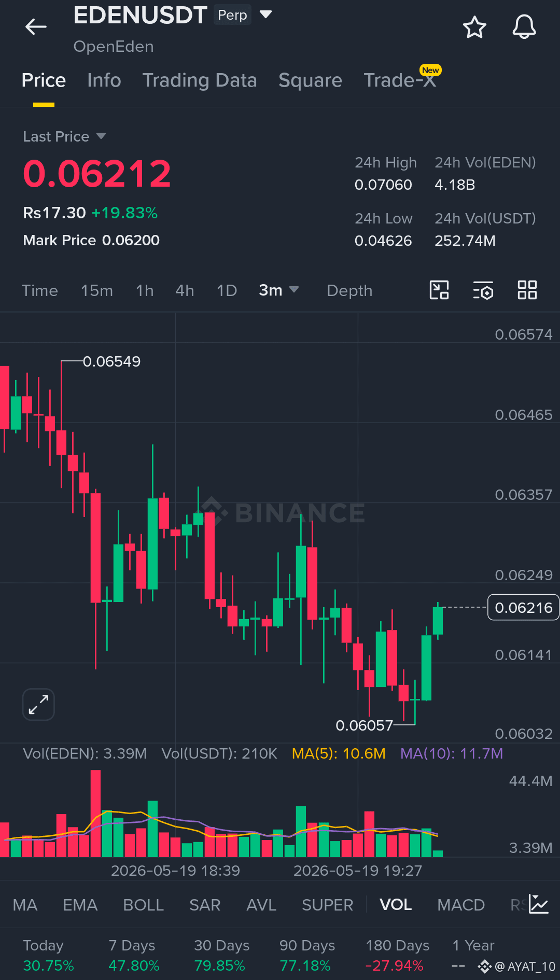This screenshot has height=980, width=560.
Task: Open the Trading Data tab
Action: 200,80
